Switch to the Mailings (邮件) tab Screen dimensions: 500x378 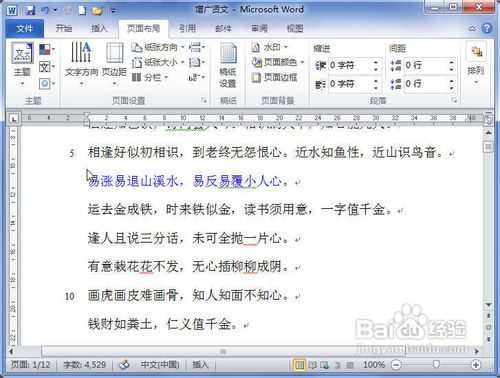tap(223, 29)
